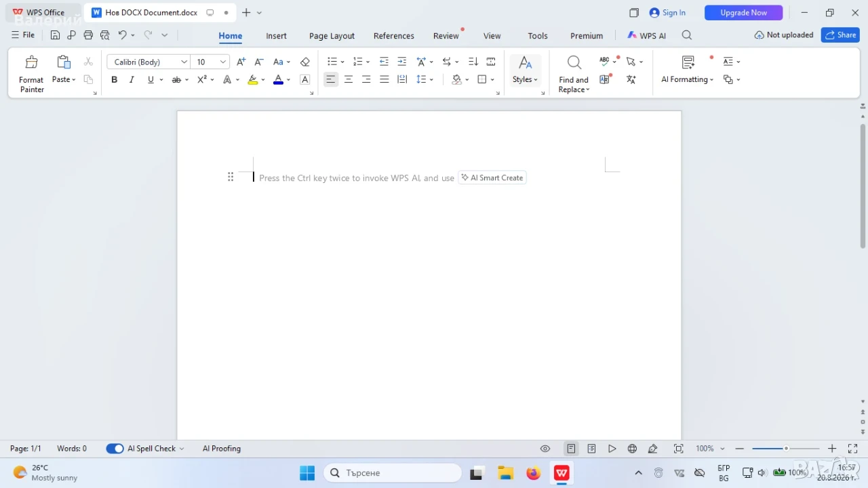
Task: Click the ribbon search magnifier icon
Action: (687, 35)
